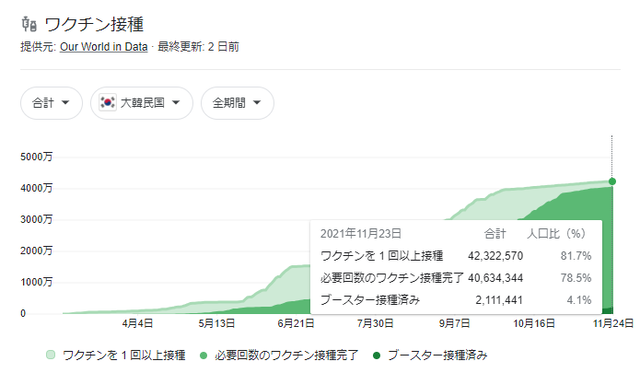
Task: Click the 10月16日 x-axis label
Action: [x=534, y=324]
